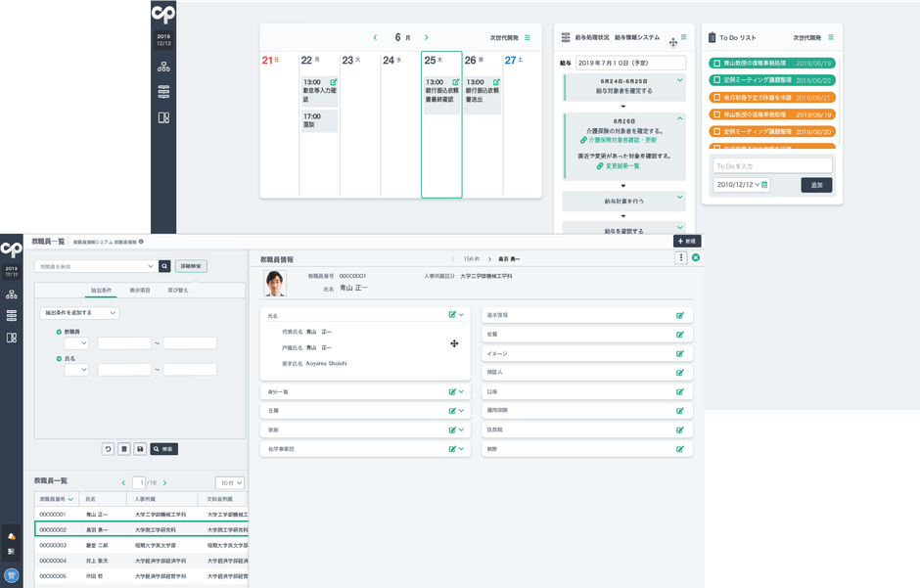
Task: Click the 新規 button
Action: [x=687, y=241]
